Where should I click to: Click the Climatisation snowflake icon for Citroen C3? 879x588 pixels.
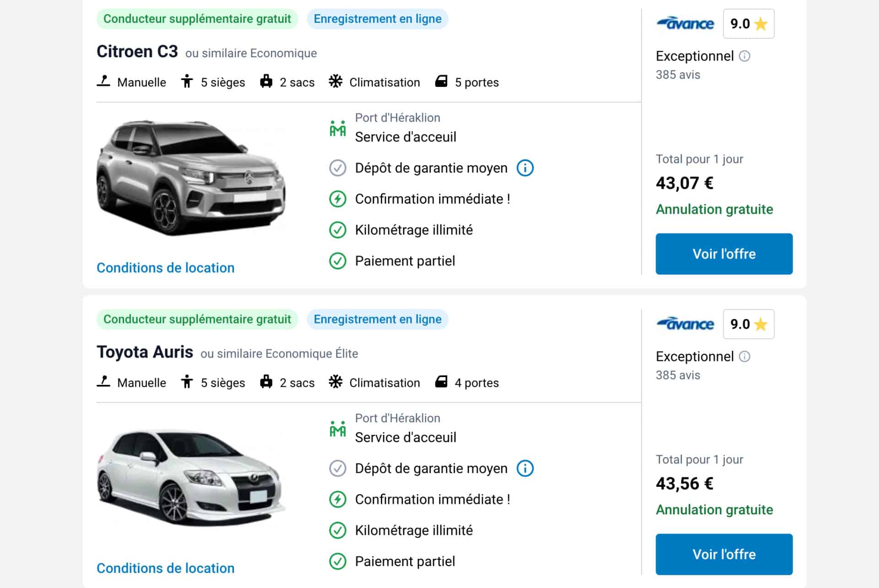click(x=336, y=81)
